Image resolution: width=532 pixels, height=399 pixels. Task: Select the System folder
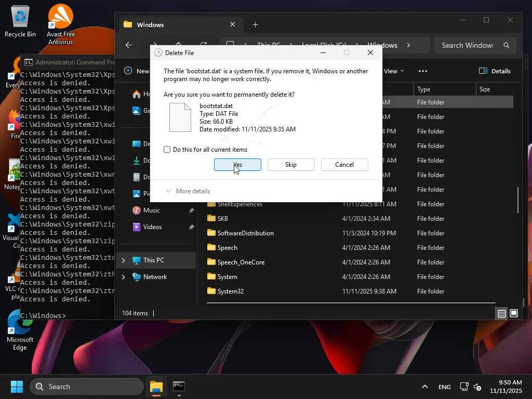tap(228, 277)
